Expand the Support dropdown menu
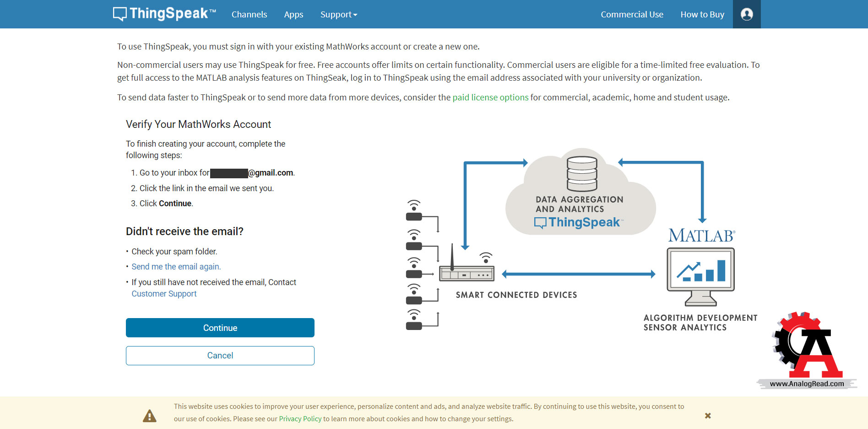 tap(339, 14)
